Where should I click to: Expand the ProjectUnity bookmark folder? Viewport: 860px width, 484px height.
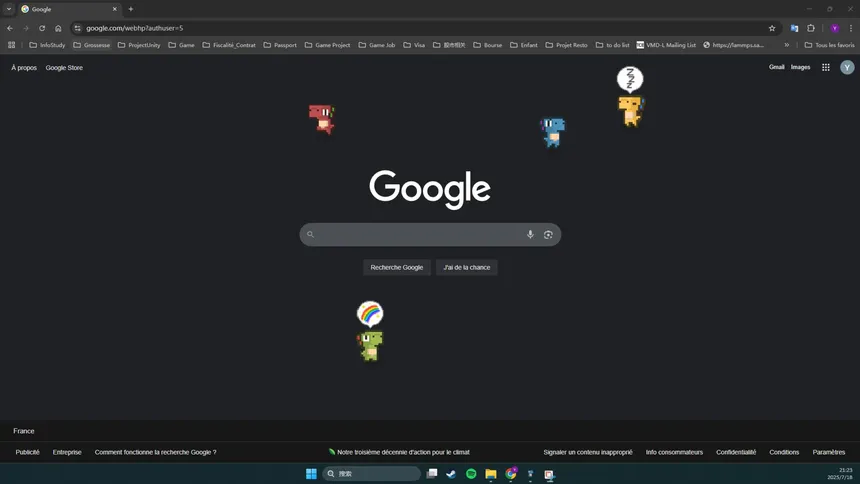pyautogui.click(x=139, y=45)
